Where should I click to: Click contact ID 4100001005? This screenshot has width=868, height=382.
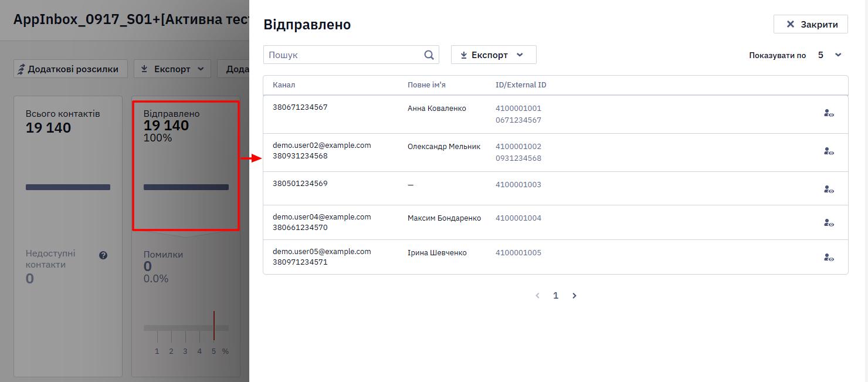[x=518, y=253]
